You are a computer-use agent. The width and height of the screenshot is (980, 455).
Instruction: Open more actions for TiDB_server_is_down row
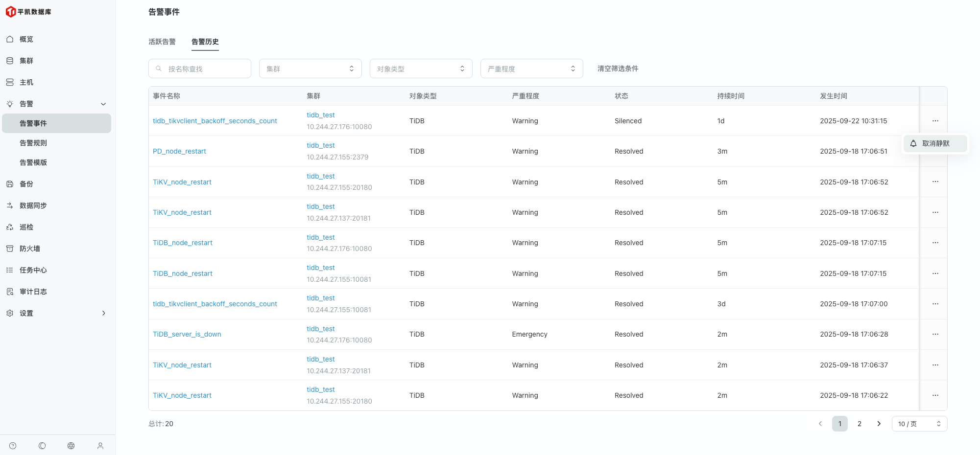point(935,334)
